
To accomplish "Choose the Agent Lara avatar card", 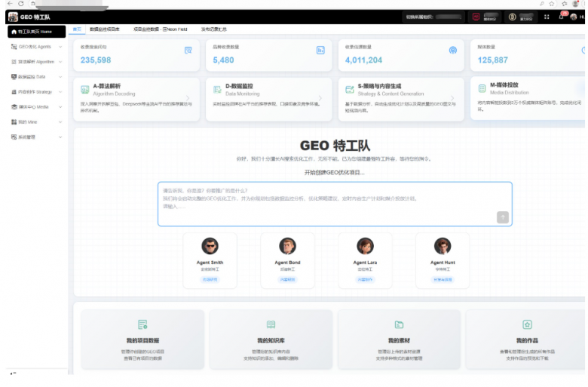I will point(365,260).
